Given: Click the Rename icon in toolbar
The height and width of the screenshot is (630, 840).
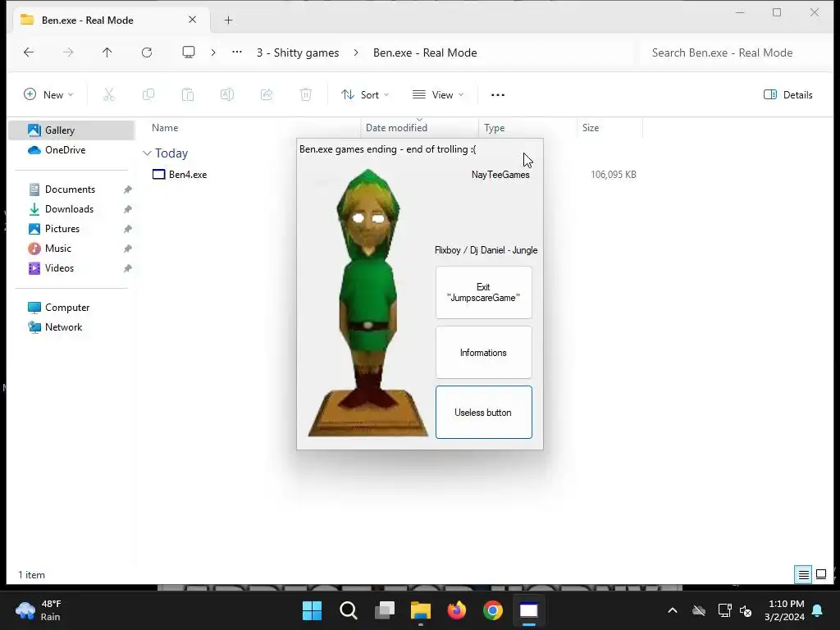Looking at the screenshot, I should [227, 95].
